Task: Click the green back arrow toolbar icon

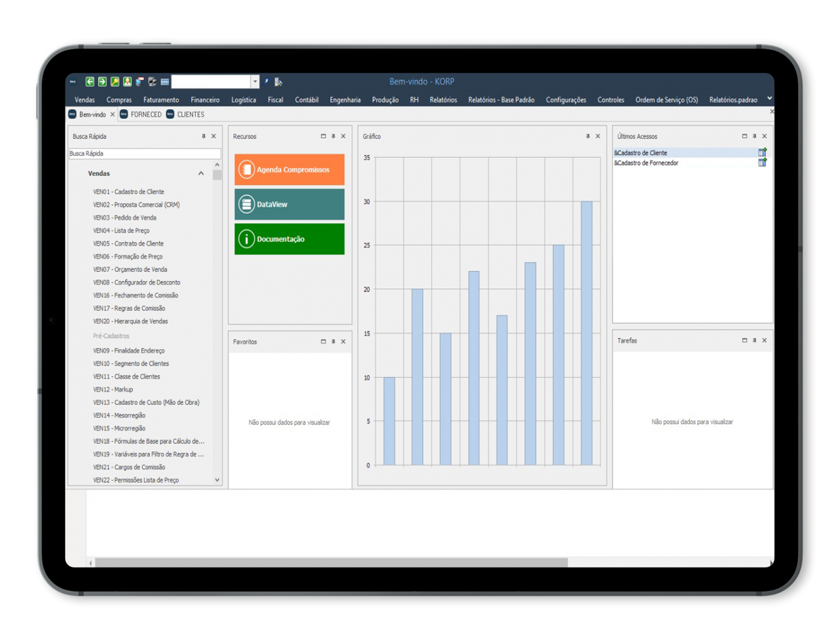Action: (x=90, y=82)
